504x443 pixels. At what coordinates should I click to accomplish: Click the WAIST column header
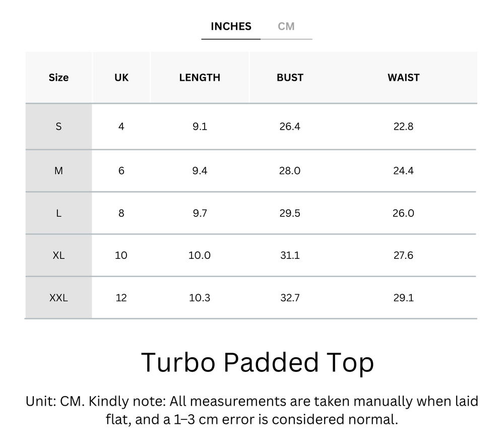[x=403, y=77]
